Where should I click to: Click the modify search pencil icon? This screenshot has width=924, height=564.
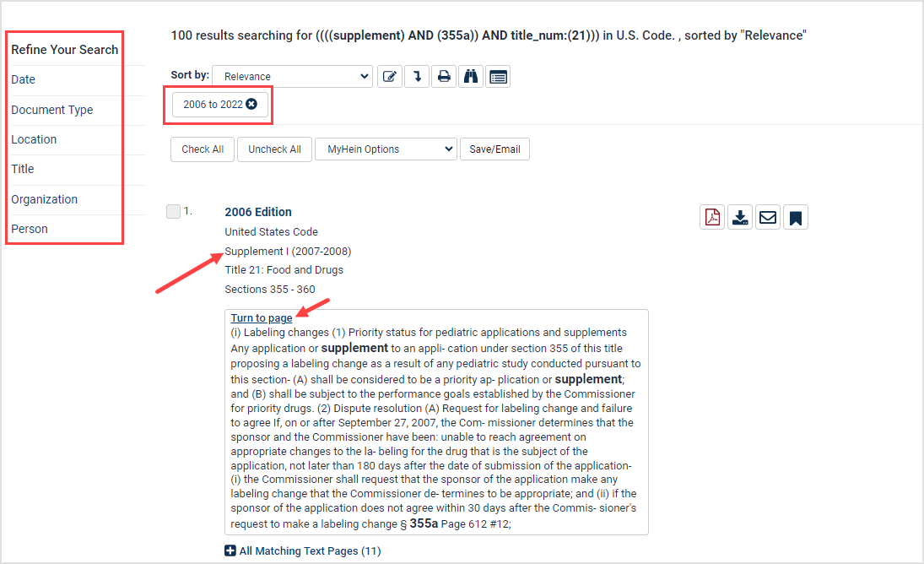point(390,77)
